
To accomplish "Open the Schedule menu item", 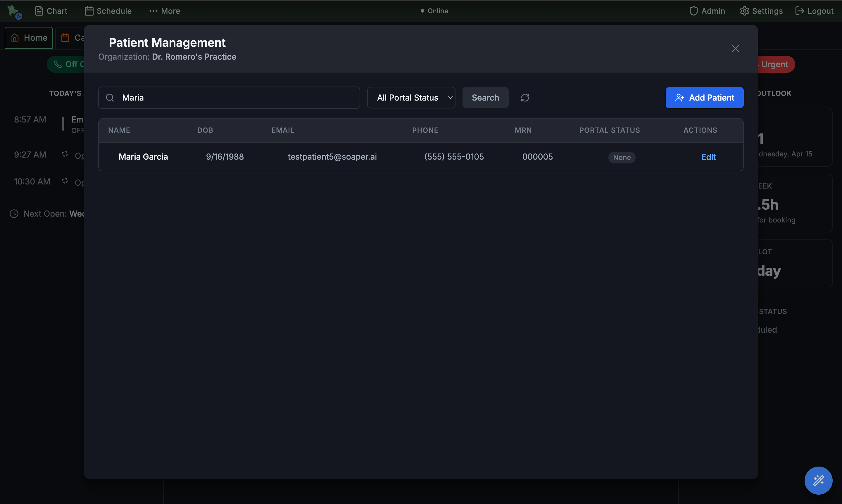I will click(108, 11).
